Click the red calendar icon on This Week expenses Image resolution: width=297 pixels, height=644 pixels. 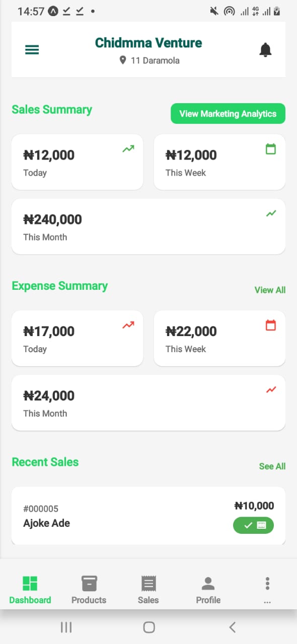click(x=271, y=325)
